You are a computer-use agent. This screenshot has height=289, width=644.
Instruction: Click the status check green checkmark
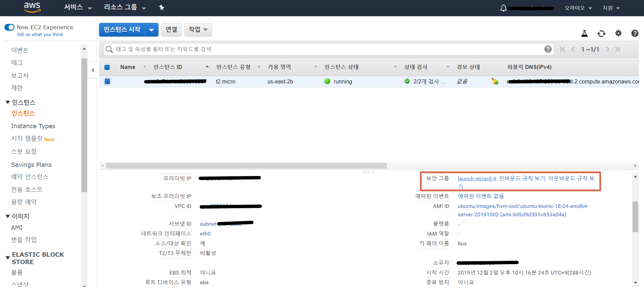pos(407,81)
